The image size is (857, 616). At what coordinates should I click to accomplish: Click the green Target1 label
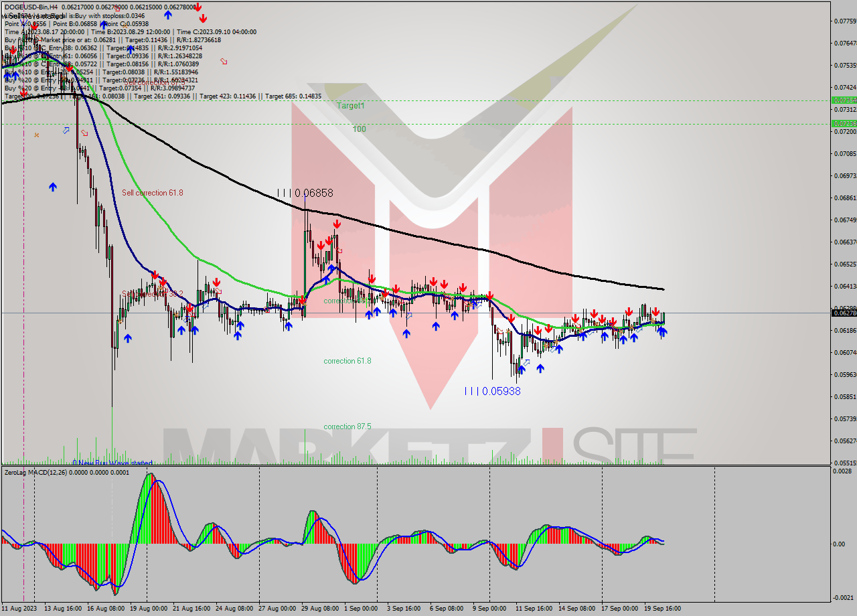click(x=351, y=106)
